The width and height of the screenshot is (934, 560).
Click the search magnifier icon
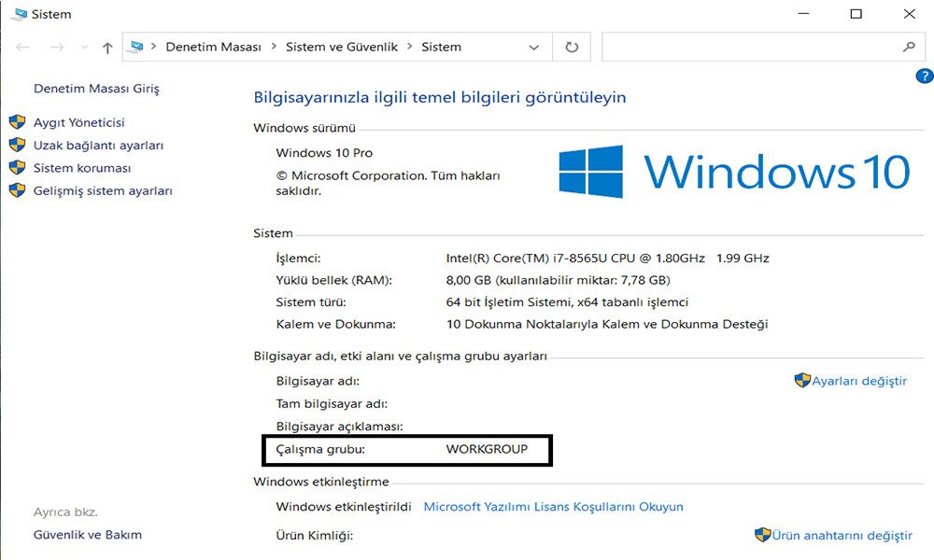pyautogui.click(x=909, y=47)
